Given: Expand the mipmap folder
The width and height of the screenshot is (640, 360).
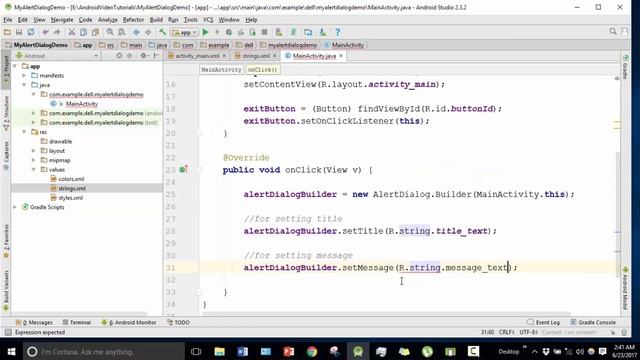Looking at the screenshot, I should (x=33, y=160).
